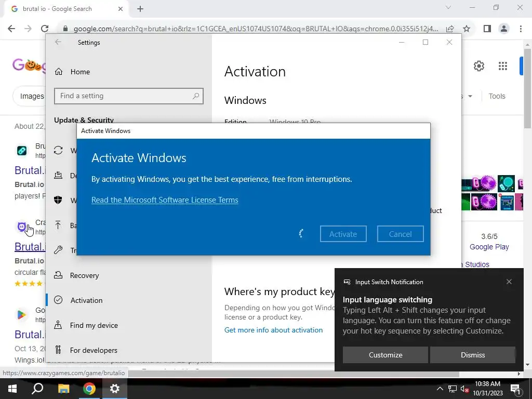Open Windows taskbar search
The height and width of the screenshot is (399, 532).
tap(37, 389)
